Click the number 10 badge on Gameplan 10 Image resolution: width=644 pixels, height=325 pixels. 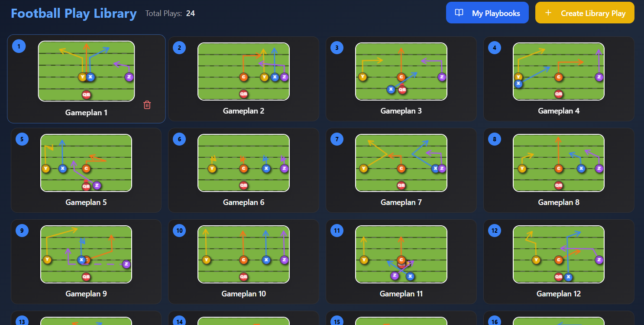pyautogui.click(x=180, y=231)
